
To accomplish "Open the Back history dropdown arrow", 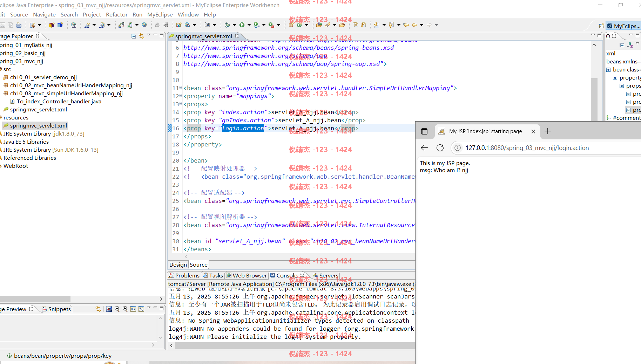I will [x=421, y=25].
